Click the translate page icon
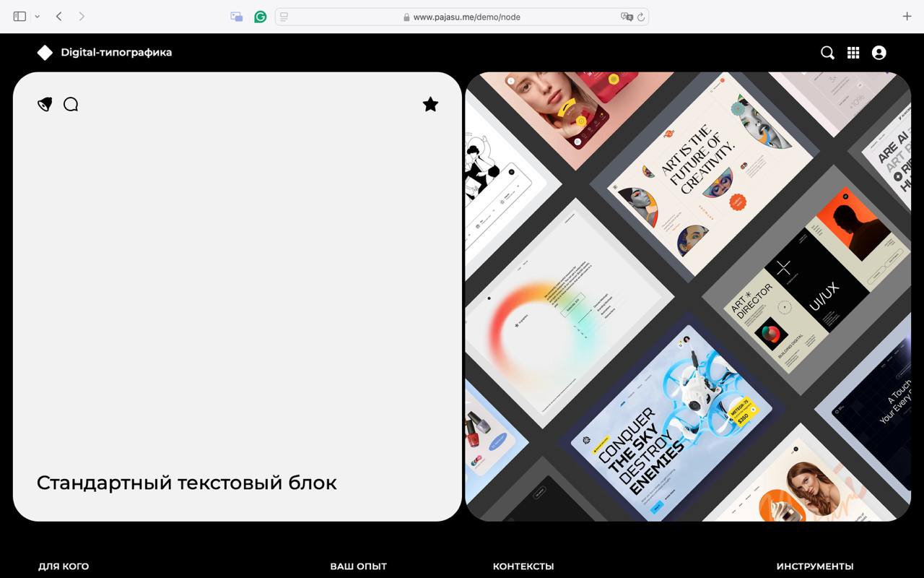The height and width of the screenshot is (578, 924). pos(627,17)
